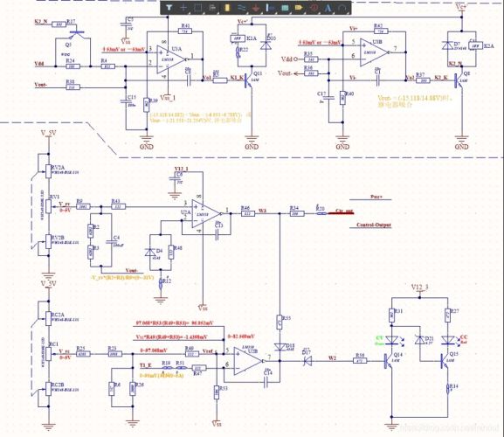Open the Align objects tool
Image resolution: width=504 pixels, height=437 pixels.
212,7
